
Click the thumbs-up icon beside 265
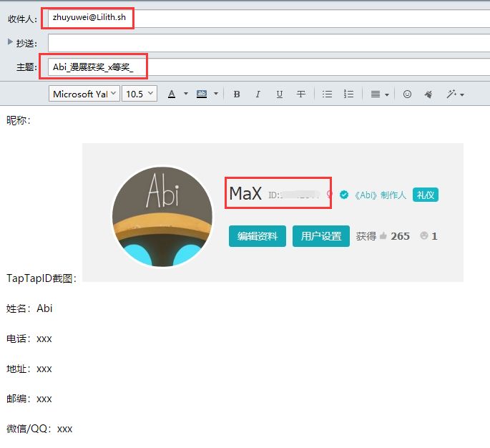coord(383,235)
